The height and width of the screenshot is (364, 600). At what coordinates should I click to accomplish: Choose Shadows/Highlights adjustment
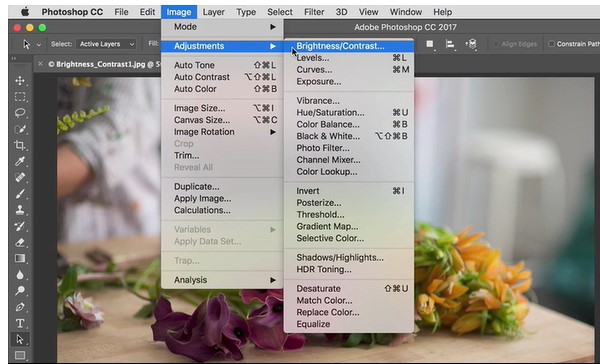click(349, 258)
